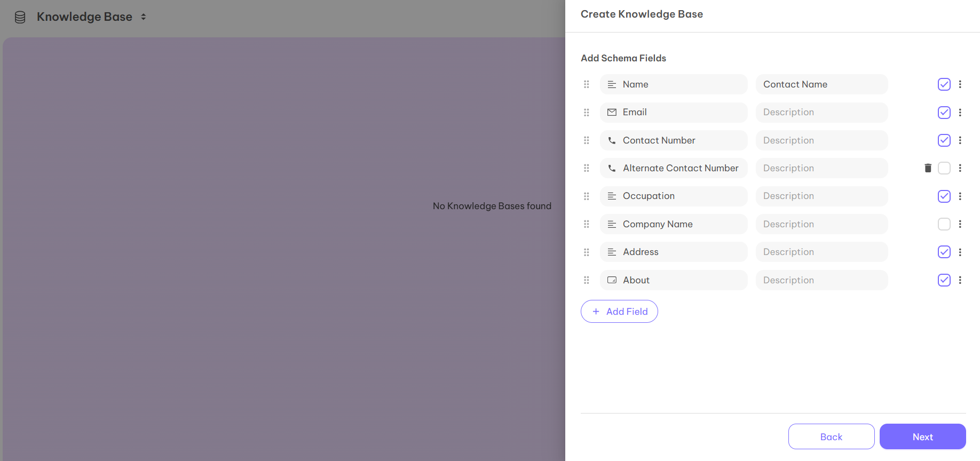Open more options for Contact Number field
Image resolution: width=980 pixels, height=461 pixels.
(x=960, y=140)
